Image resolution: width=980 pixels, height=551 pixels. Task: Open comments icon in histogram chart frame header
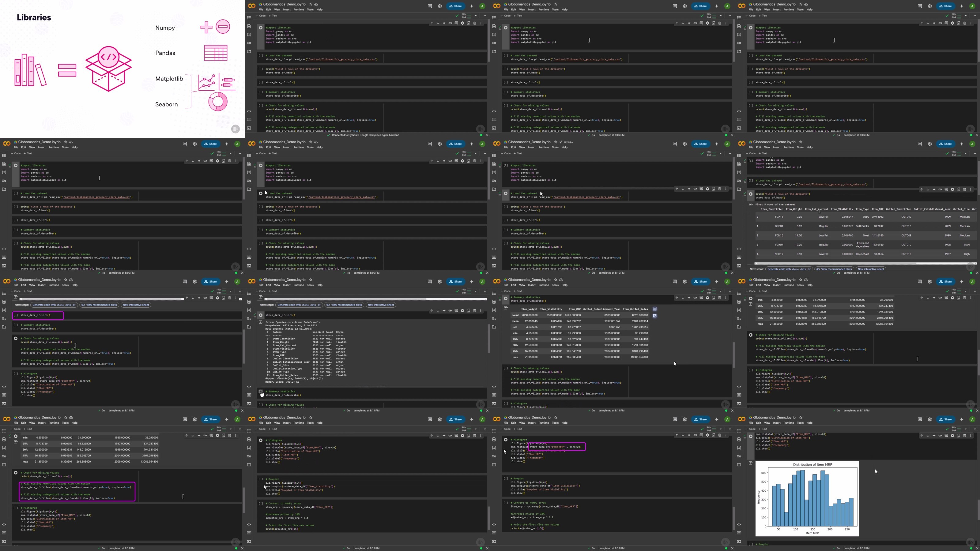[919, 419]
